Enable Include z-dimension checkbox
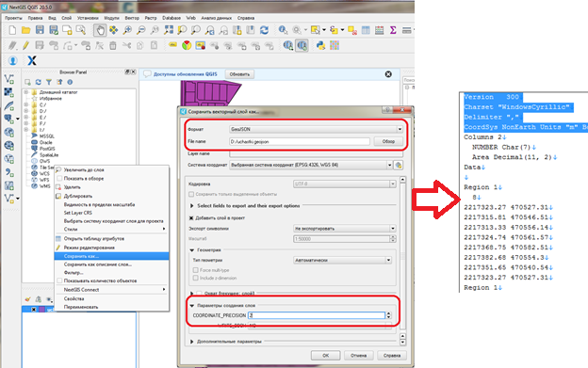This screenshot has height=368, width=588. 195,278
